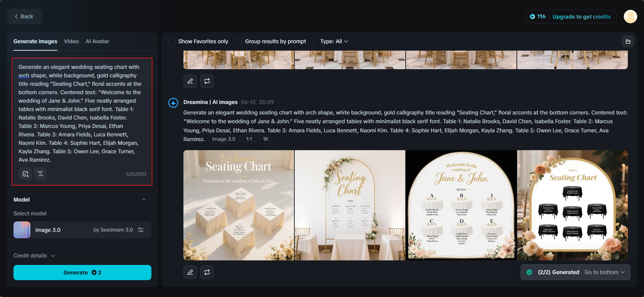Click the Image 3.0 tag under the prompt
Screen dimensions: 644x297
coord(224,139)
